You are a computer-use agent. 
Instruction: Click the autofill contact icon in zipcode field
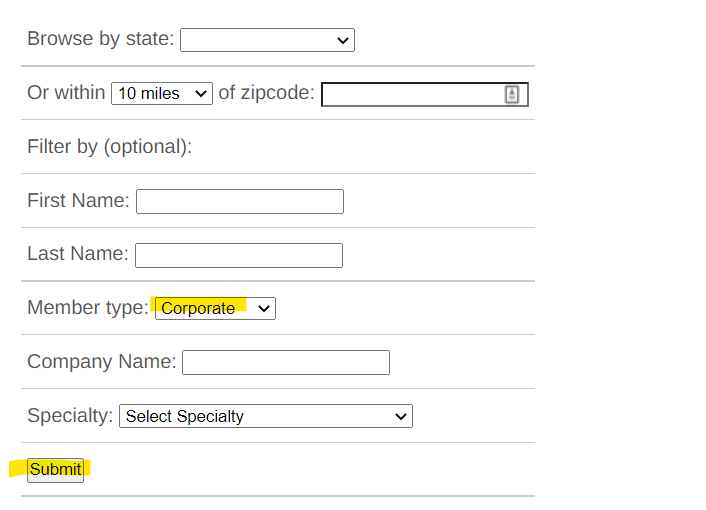point(511,95)
